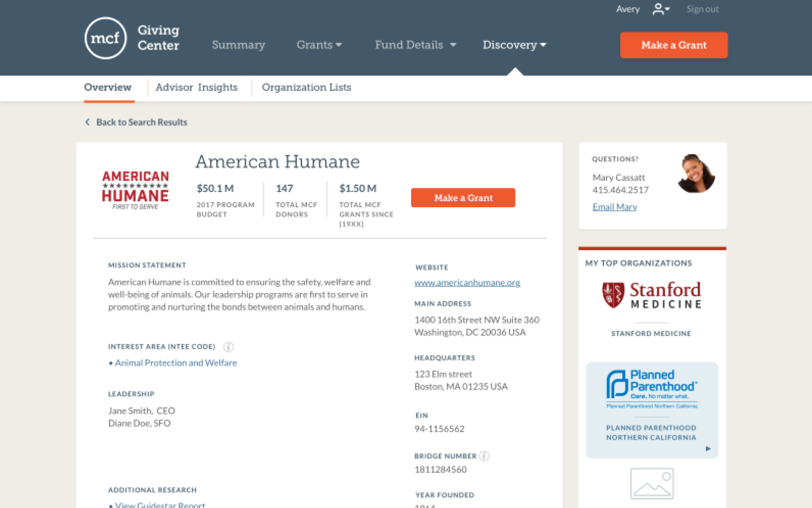Expand the Grants dropdown menu
The width and height of the screenshot is (812, 508).
(319, 45)
